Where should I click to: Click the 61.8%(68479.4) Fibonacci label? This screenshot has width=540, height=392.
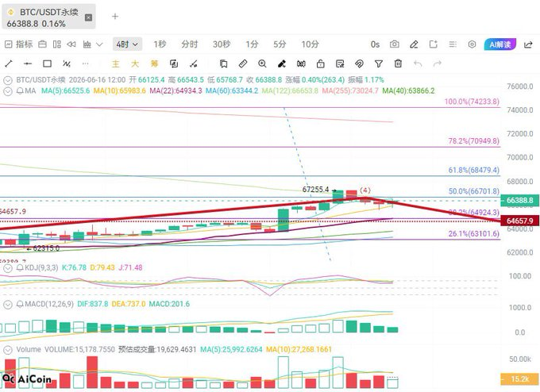coord(473,170)
